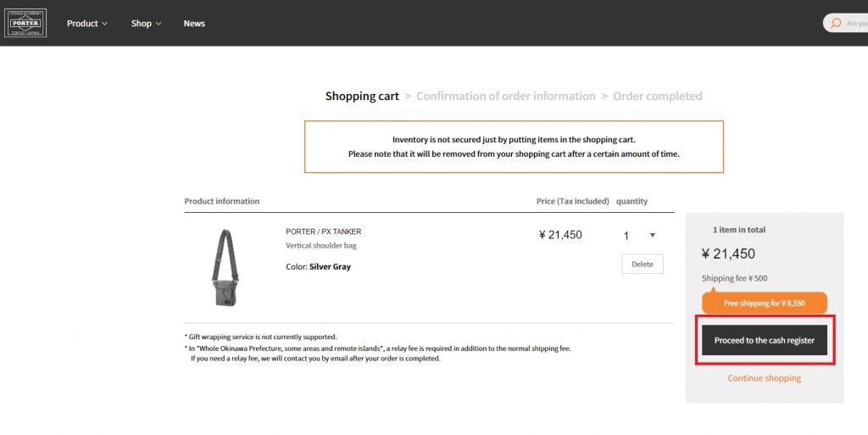Click the chevron next to Product
The image size is (868, 435).
pyautogui.click(x=105, y=24)
